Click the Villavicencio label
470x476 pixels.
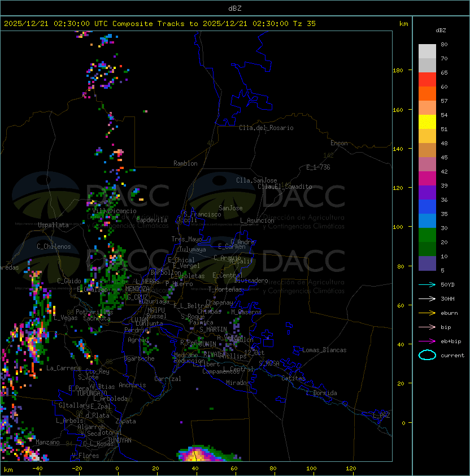click(x=114, y=211)
